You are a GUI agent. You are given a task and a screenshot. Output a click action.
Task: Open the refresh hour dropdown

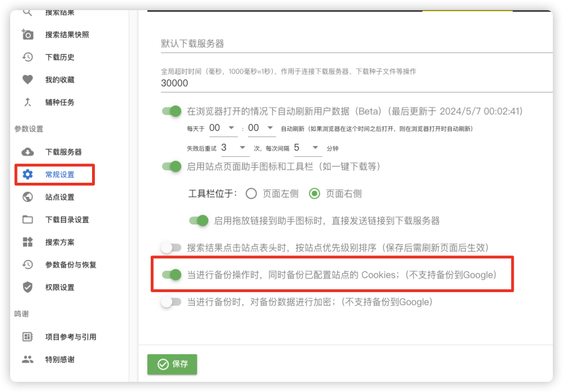point(223,128)
